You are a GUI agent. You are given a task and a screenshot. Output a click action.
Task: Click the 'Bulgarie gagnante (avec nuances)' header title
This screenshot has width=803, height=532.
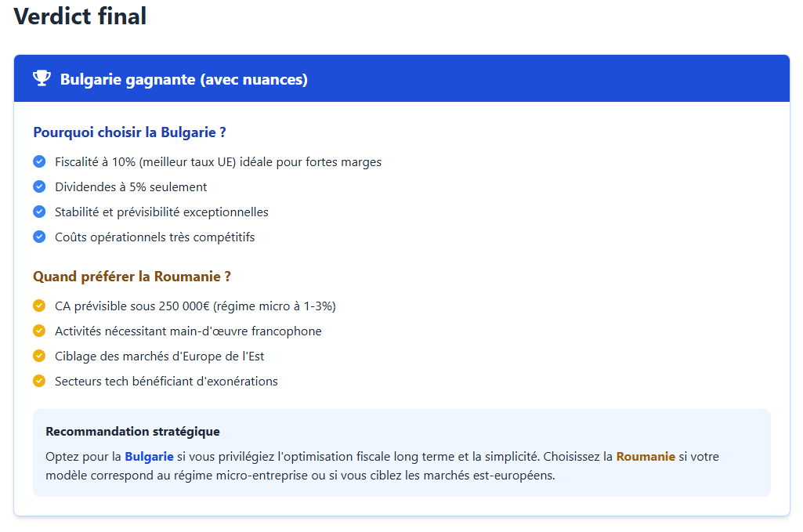pyautogui.click(x=183, y=79)
